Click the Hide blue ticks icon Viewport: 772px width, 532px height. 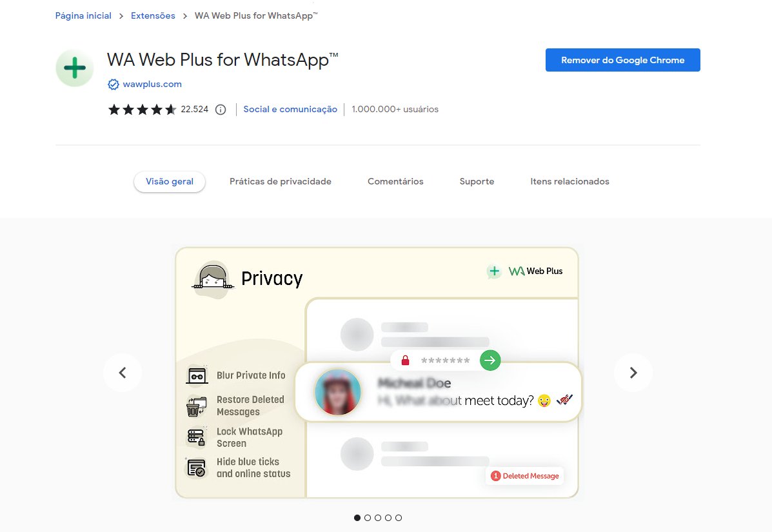coord(197,468)
